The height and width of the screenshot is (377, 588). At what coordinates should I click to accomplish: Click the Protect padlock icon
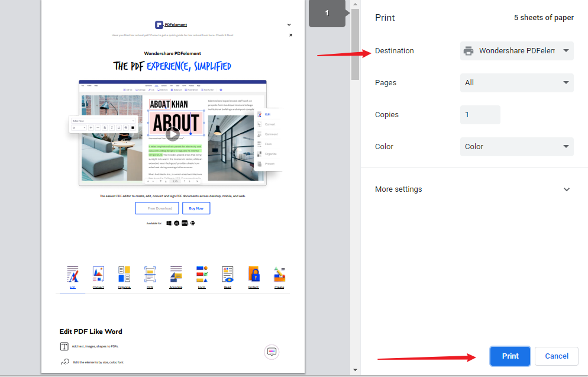pyautogui.click(x=254, y=274)
